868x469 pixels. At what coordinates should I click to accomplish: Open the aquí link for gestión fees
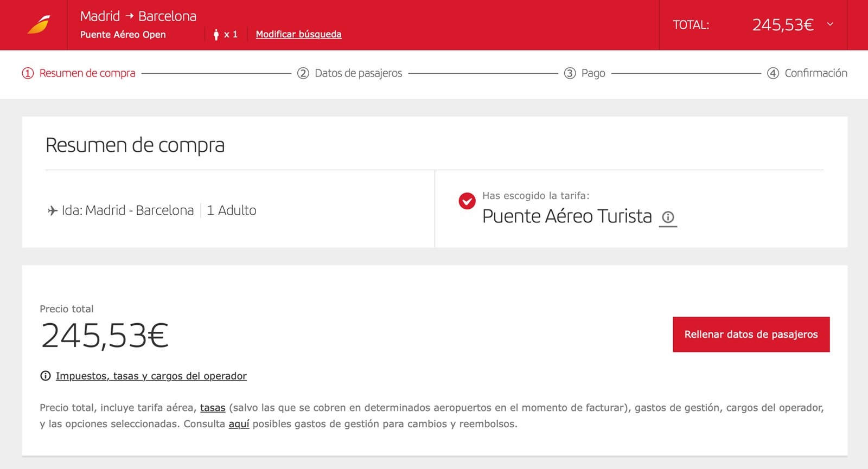[239, 424]
